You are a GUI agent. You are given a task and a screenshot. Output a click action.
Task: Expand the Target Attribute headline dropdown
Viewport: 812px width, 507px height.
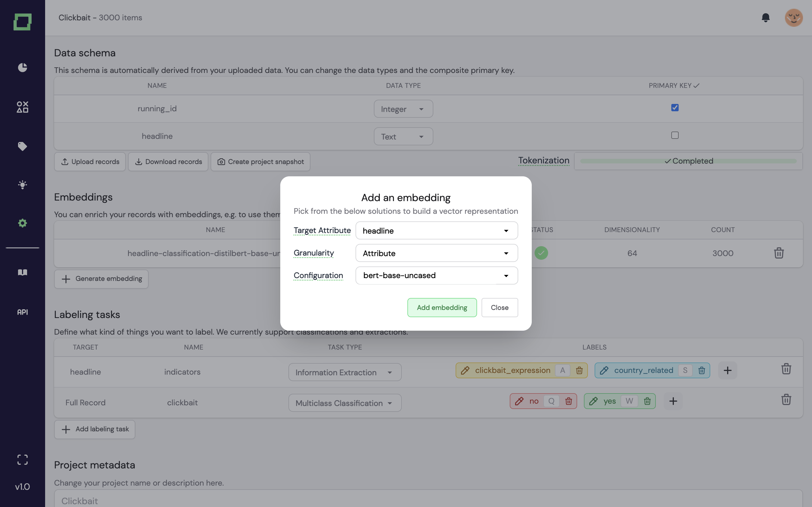[436, 231]
